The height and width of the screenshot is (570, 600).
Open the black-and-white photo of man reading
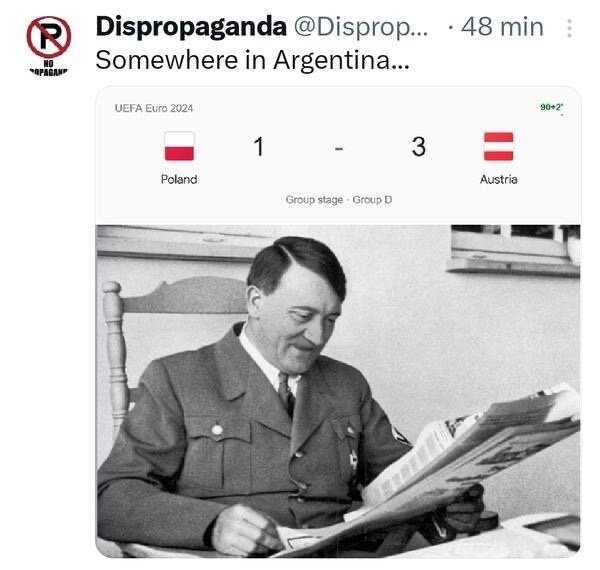tap(338, 391)
